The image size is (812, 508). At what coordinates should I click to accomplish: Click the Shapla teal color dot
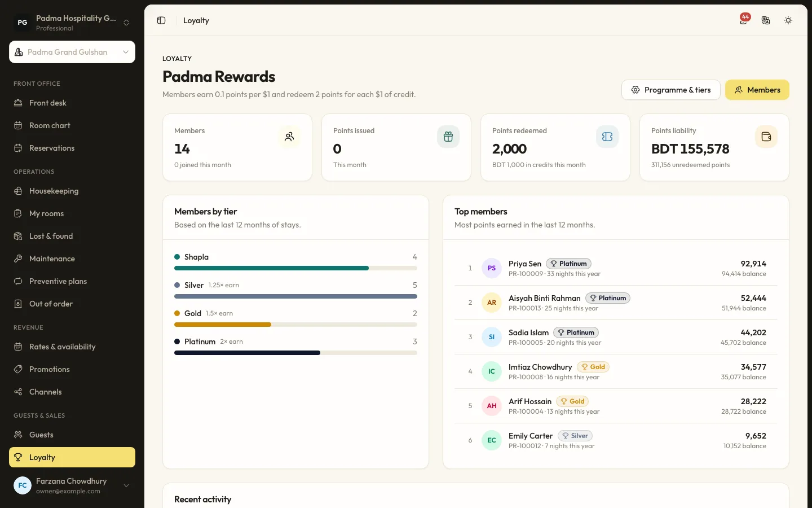click(x=177, y=257)
